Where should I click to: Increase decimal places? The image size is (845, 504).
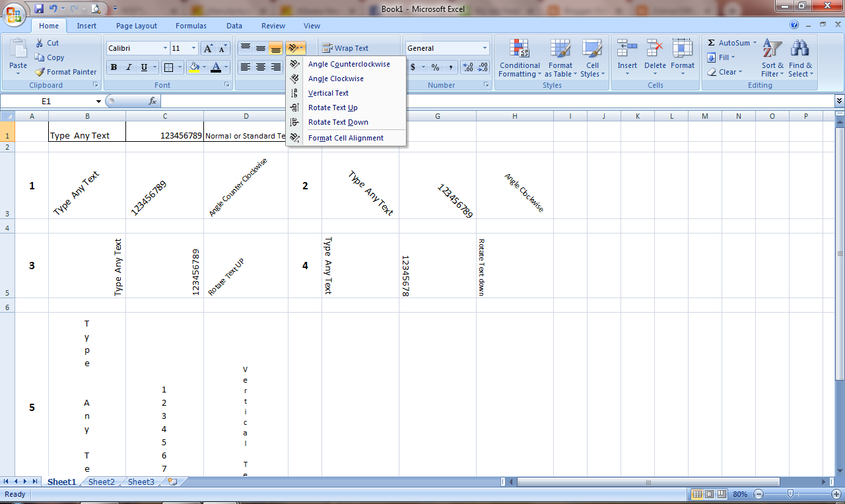point(468,67)
